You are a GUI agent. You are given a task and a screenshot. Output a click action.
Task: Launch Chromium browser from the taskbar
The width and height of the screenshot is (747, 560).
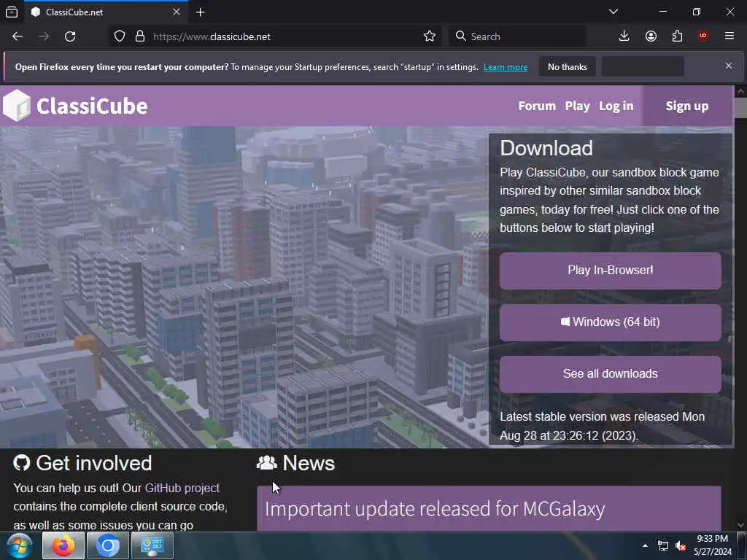tap(108, 545)
